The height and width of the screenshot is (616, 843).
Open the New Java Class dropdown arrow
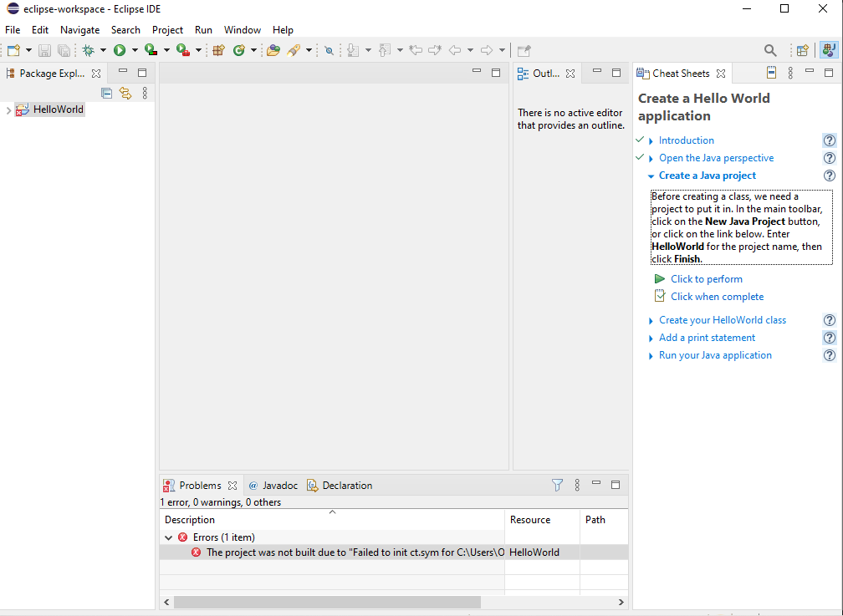[x=253, y=50]
